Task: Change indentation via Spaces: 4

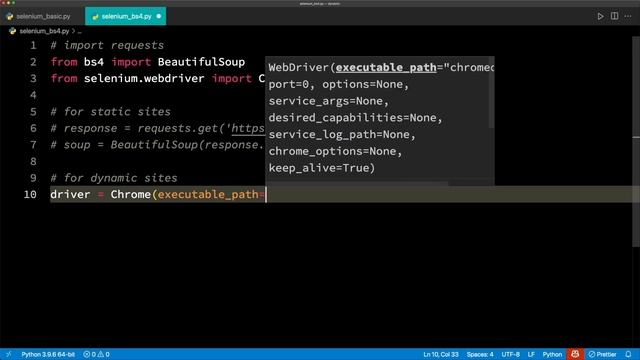Action: click(480, 354)
